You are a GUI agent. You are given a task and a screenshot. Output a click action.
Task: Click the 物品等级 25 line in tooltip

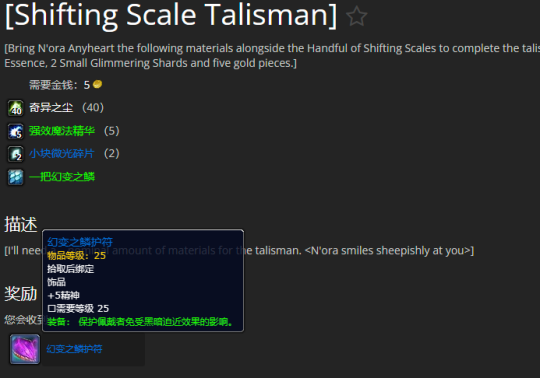point(76,255)
